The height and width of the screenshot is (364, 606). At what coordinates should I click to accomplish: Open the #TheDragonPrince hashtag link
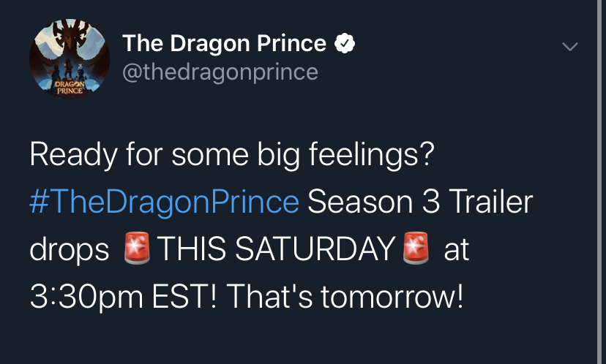[x=164, y=202]
